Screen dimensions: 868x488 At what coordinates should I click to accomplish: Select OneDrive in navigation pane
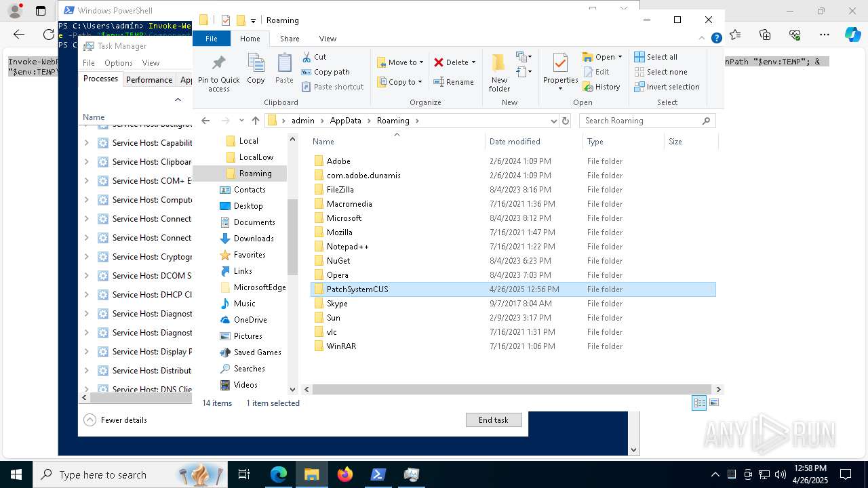(250, 320)
